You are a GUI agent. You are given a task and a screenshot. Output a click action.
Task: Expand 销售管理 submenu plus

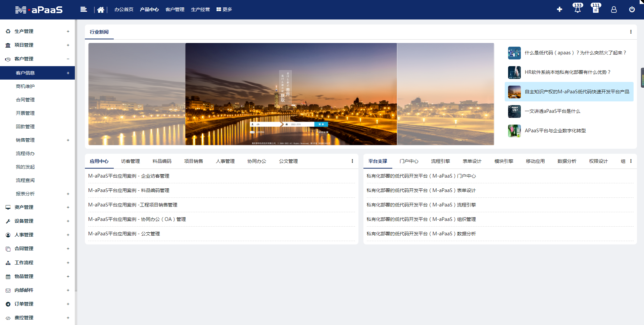click(68, 140)
